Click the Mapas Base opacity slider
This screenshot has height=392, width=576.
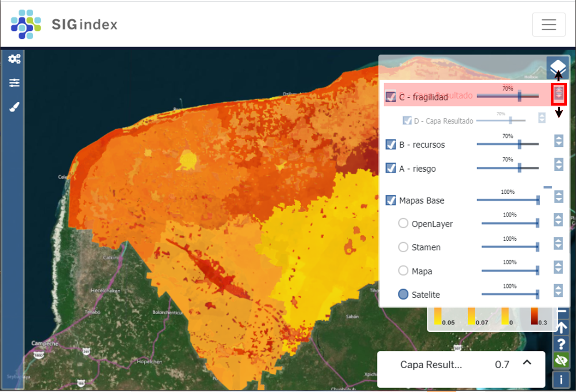(x=508, y=200)
